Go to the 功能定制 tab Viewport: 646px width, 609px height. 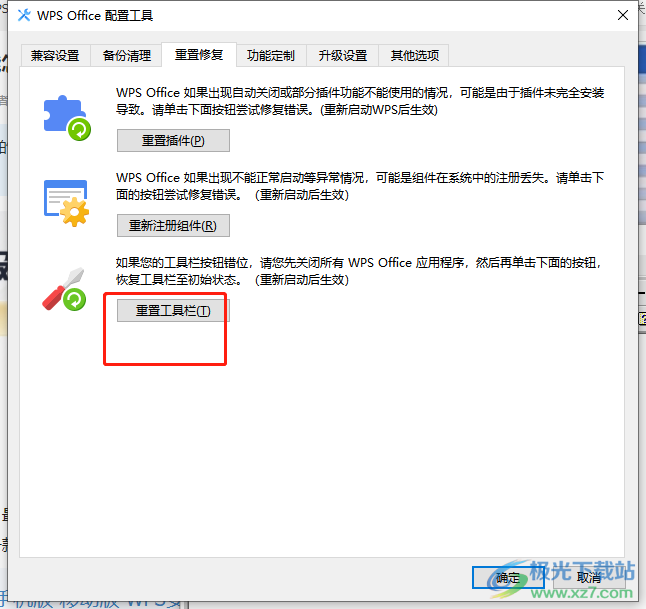click(x=271, y=55)
